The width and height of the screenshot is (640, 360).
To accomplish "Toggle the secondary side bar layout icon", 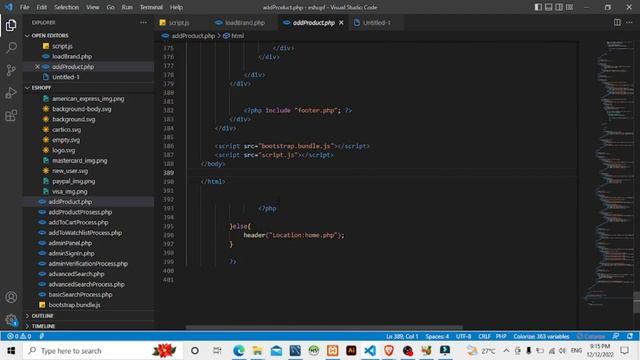I will [559, 7].
